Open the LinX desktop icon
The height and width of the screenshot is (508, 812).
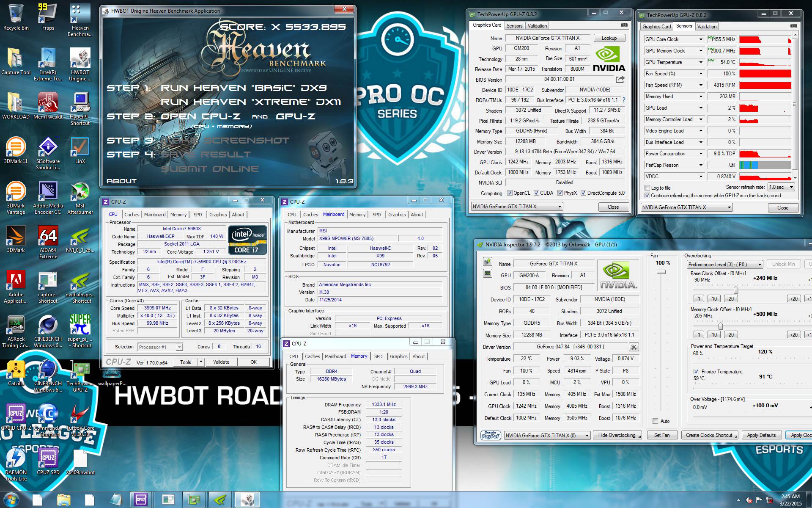point(80,150)
